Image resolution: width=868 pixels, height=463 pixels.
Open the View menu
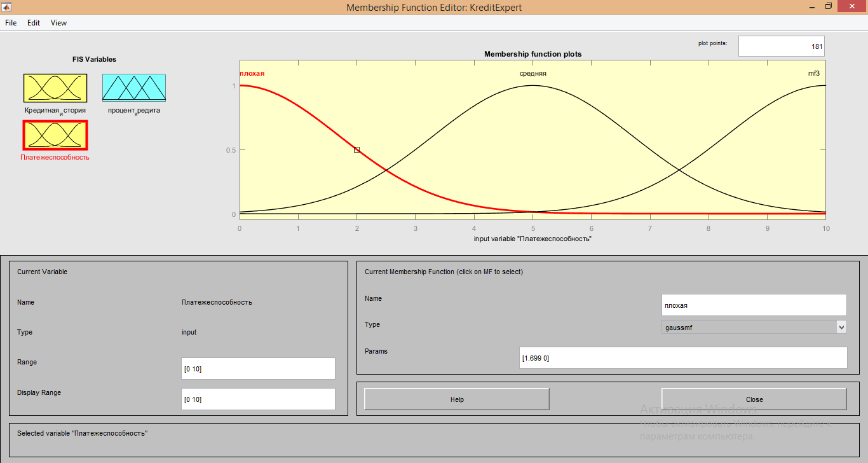tap(58, 23)
